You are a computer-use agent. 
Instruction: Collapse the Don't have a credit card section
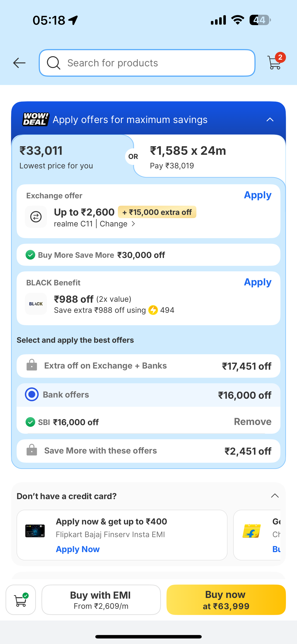click(x=275, y=496)
